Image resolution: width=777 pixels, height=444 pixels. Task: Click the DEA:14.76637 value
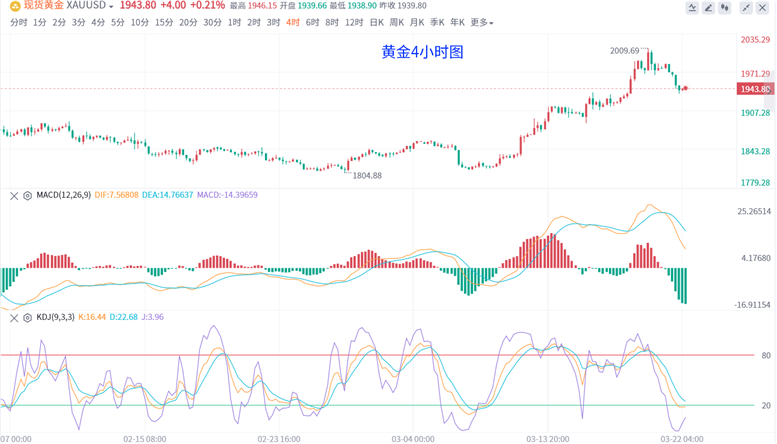167,195
